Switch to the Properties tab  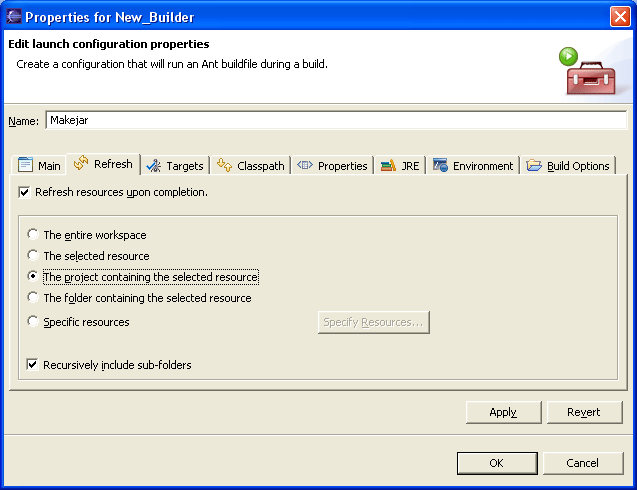coord(332,165)
